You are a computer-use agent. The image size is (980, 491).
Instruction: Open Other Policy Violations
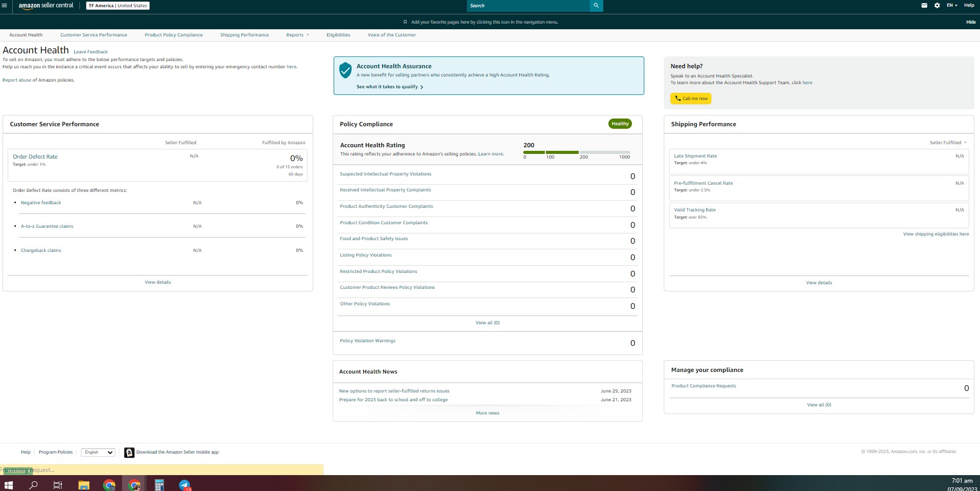pos(365,304)
